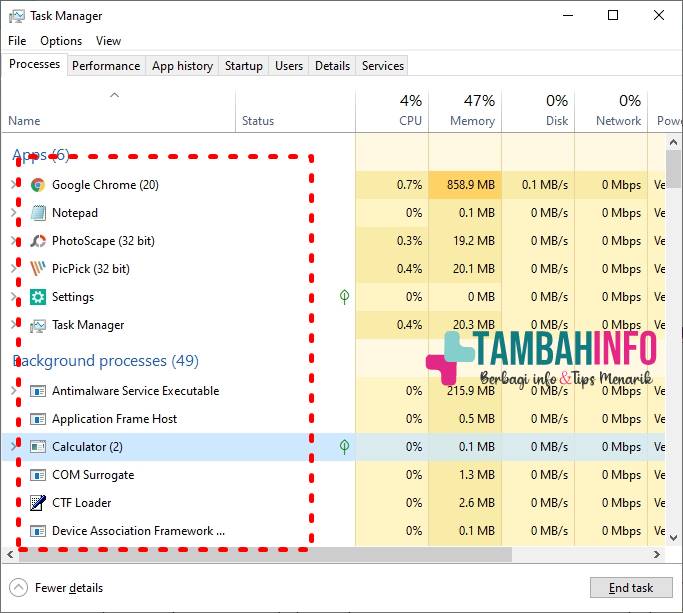683x613 pixels.
Task: Select the Application Frame Host row
Action: (x=333, y=419)
